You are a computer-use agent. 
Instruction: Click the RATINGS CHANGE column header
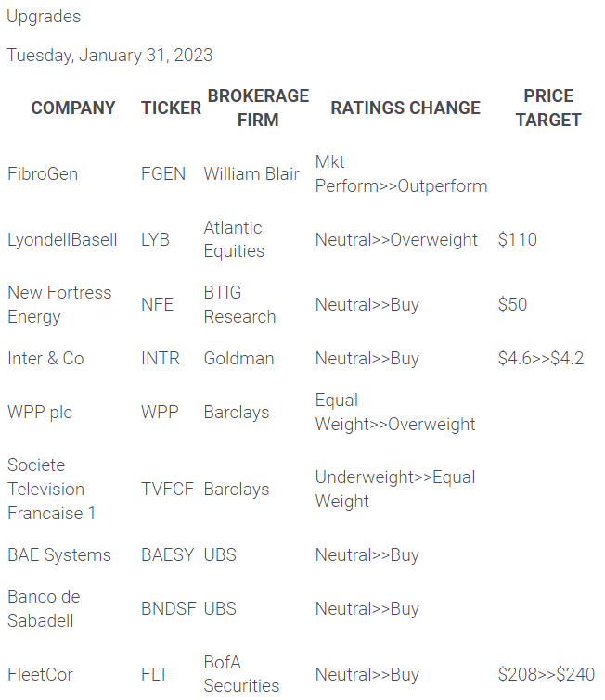coord(405,108)
